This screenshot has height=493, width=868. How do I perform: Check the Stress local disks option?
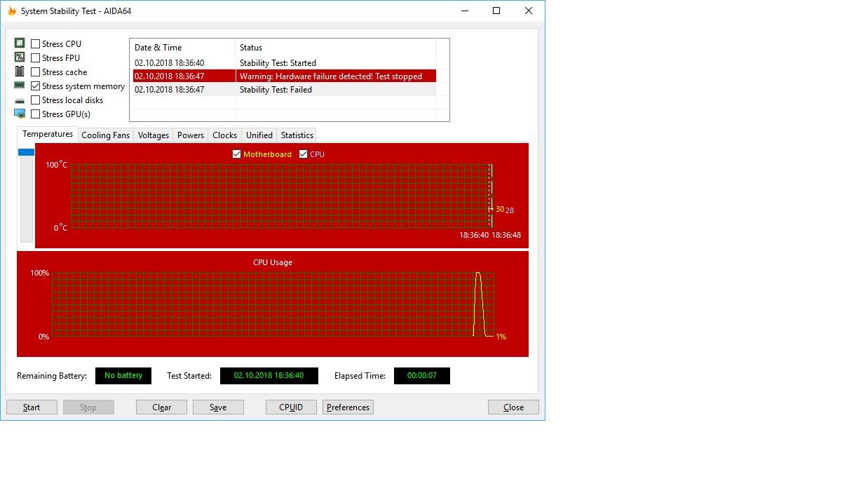coord(35,100)
